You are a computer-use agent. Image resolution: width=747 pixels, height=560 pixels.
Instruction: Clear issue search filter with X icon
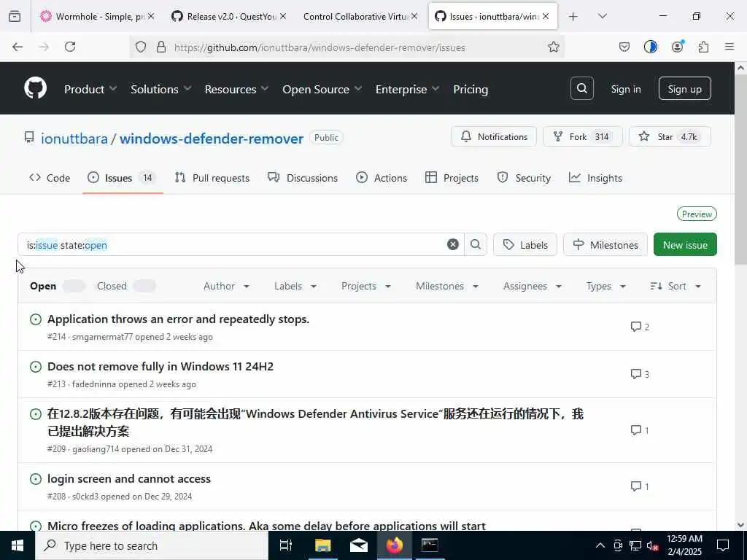click(x=452, y=244)
